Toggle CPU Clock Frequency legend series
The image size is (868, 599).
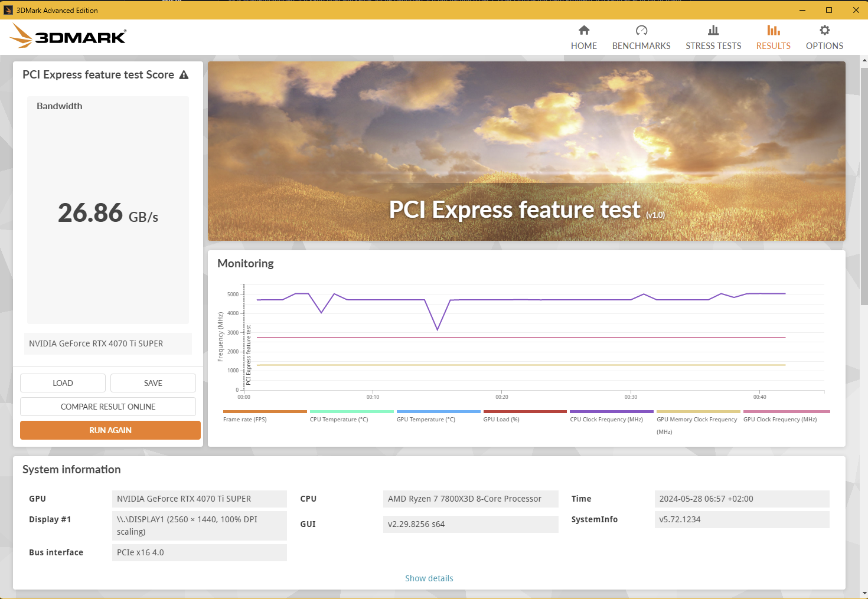(x=612, y=416)
